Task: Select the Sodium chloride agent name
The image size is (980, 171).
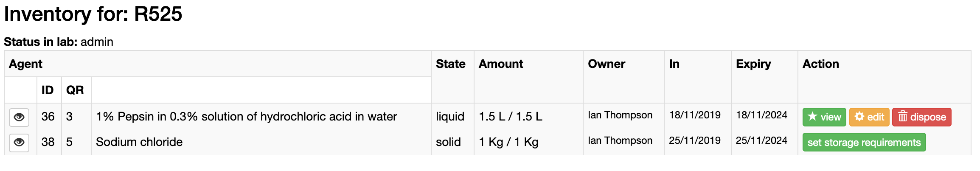Action: click(x=139, y=142)
